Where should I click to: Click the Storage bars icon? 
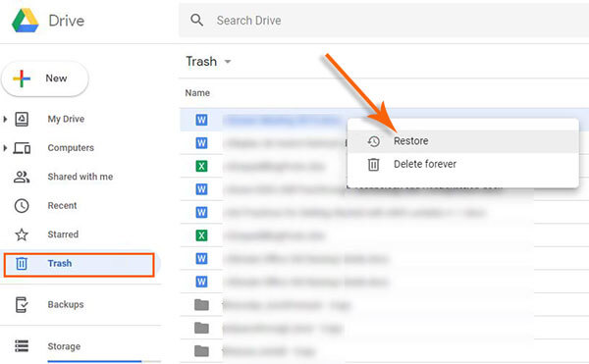tap(22, 346)
